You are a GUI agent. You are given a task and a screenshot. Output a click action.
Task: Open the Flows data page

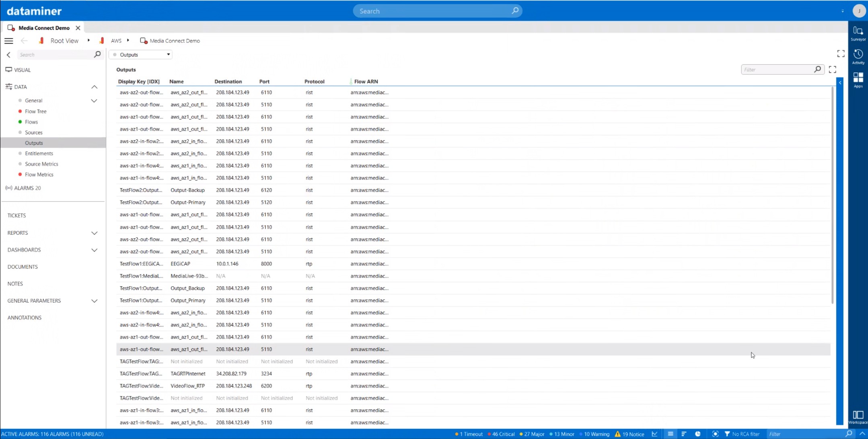coord(31,122)
